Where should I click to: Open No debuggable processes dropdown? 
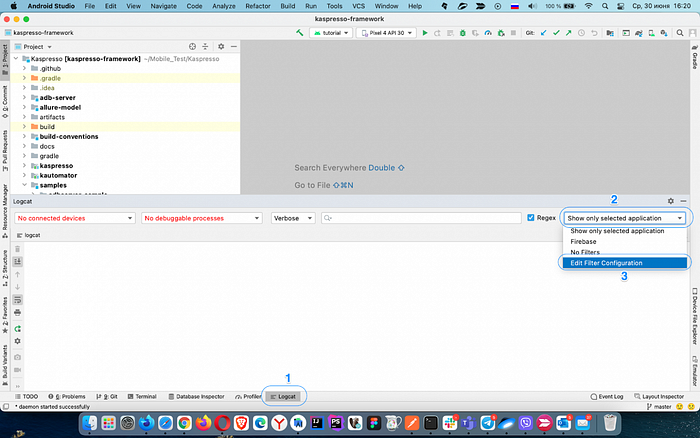pyautogui.click(x=202, y=218)
